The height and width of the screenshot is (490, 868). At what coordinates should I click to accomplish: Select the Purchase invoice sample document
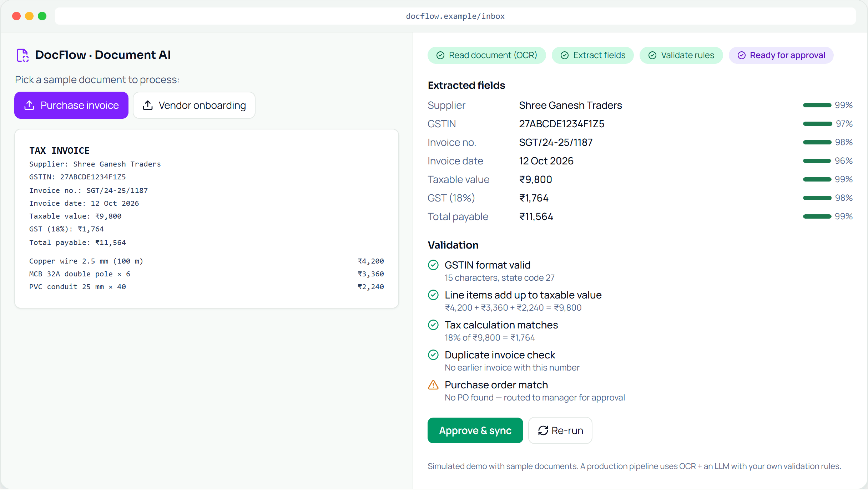tap(71, 105)
